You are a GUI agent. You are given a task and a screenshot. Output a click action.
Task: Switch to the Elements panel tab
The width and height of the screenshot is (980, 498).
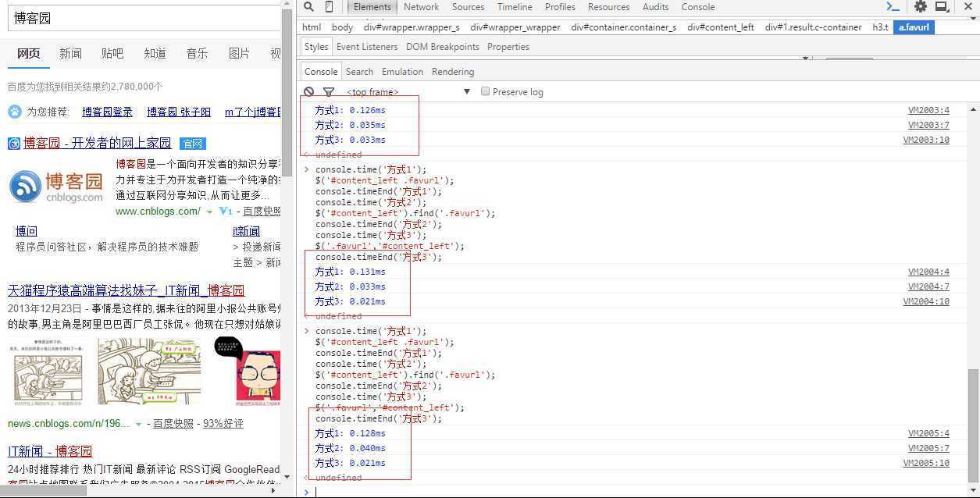point(372,7)
